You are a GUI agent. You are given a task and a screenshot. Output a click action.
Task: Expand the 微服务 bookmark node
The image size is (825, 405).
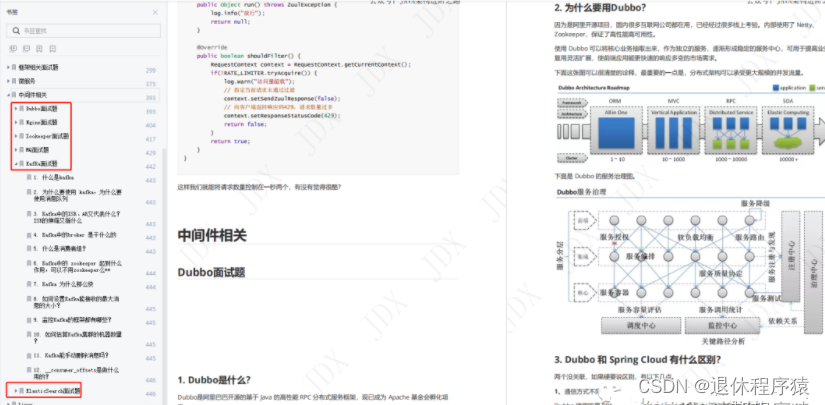point(8,81)
